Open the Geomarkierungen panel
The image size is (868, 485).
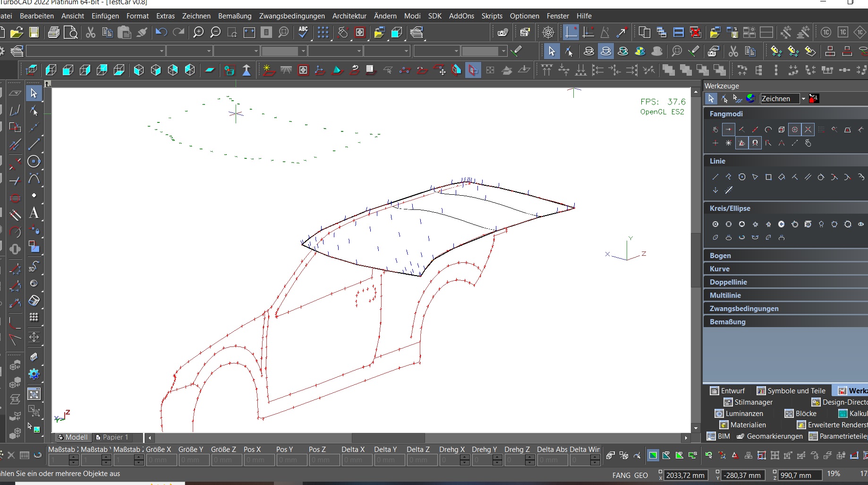770,436
